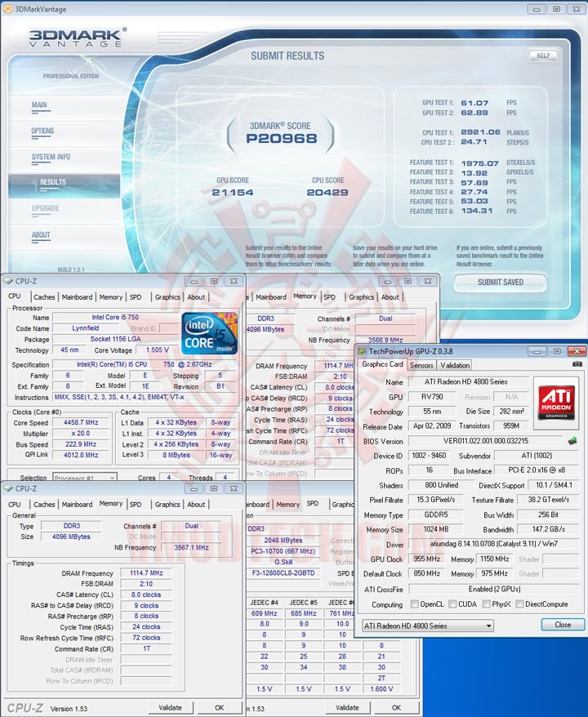The height and width of the screenshot is (717, 588).
Task: Switch to GPU-Z Sensors tab
Action: click(x=421, y=365)
